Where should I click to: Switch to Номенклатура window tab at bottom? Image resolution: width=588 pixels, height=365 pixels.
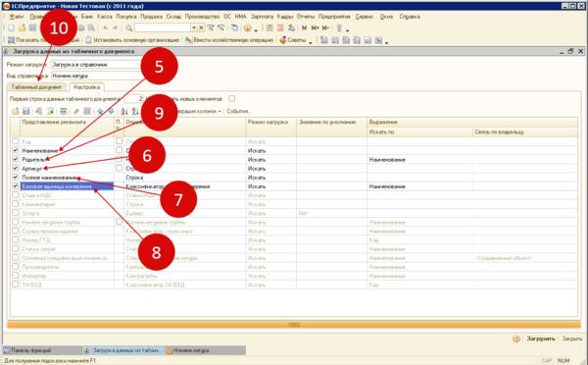click(205, 350)
